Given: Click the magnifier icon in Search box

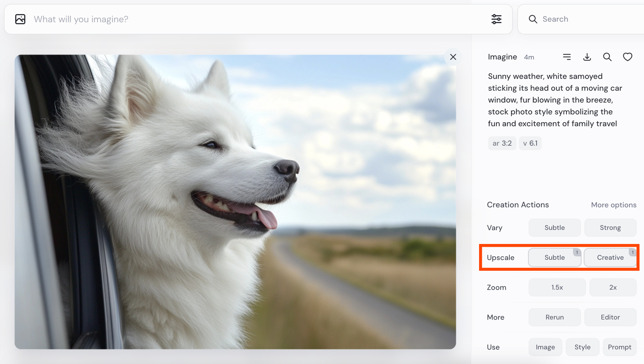Looking at the screenshot, I should [533, 19].
